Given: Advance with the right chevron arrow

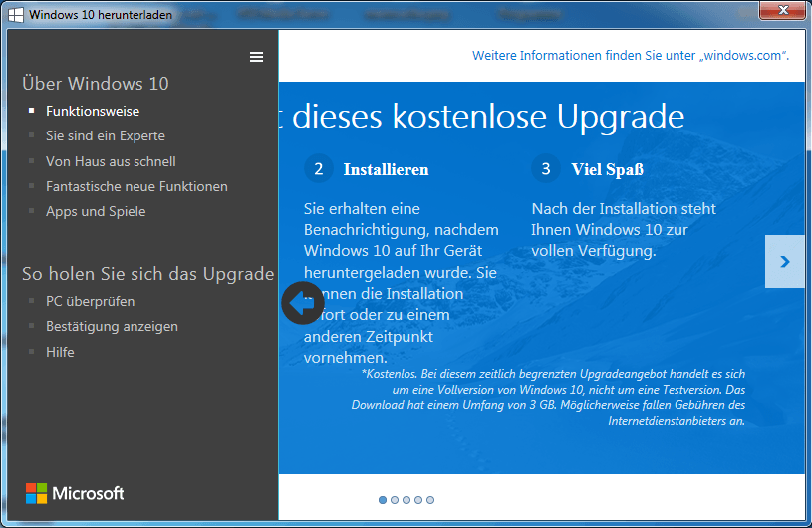Looking at the screenshot, I should point(784,261).
